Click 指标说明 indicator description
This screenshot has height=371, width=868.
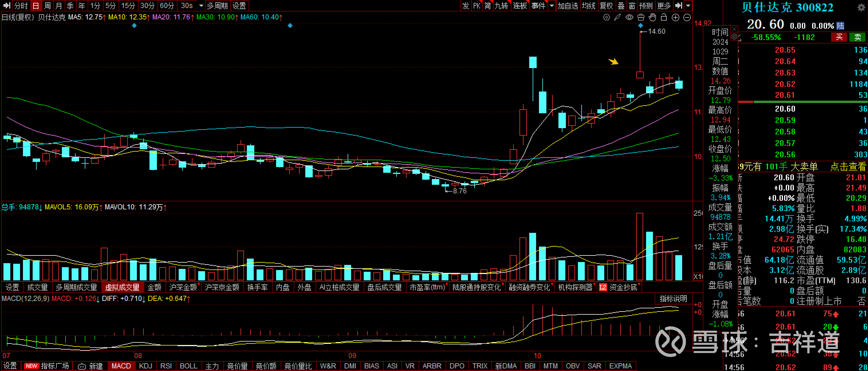click(x=673, y=299)
